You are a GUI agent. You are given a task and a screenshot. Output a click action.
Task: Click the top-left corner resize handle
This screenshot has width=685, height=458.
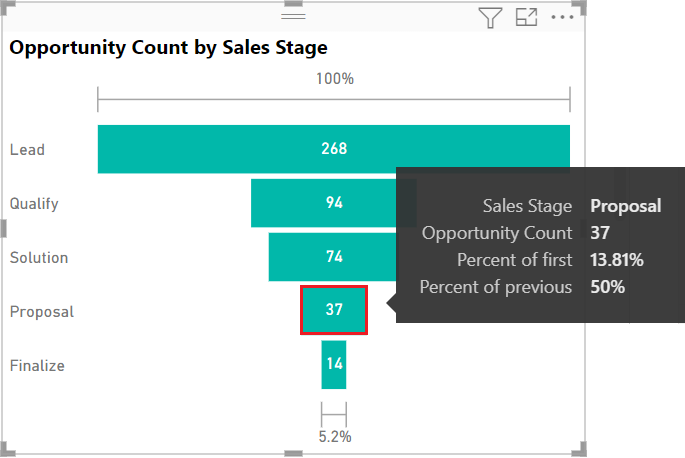[4, 6]
